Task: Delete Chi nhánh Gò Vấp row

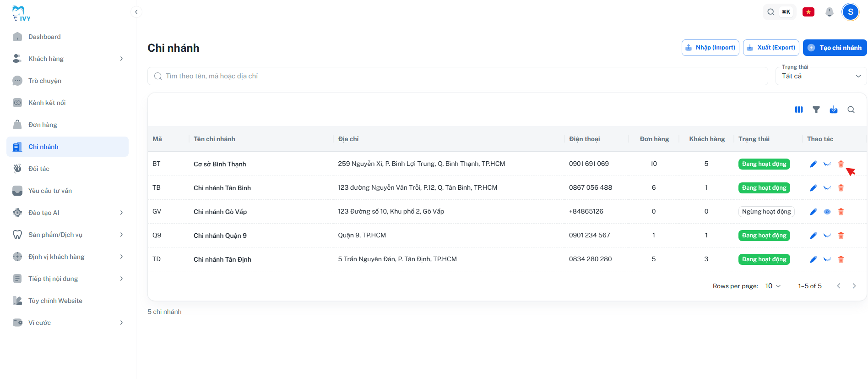Action: pos(841,212)
